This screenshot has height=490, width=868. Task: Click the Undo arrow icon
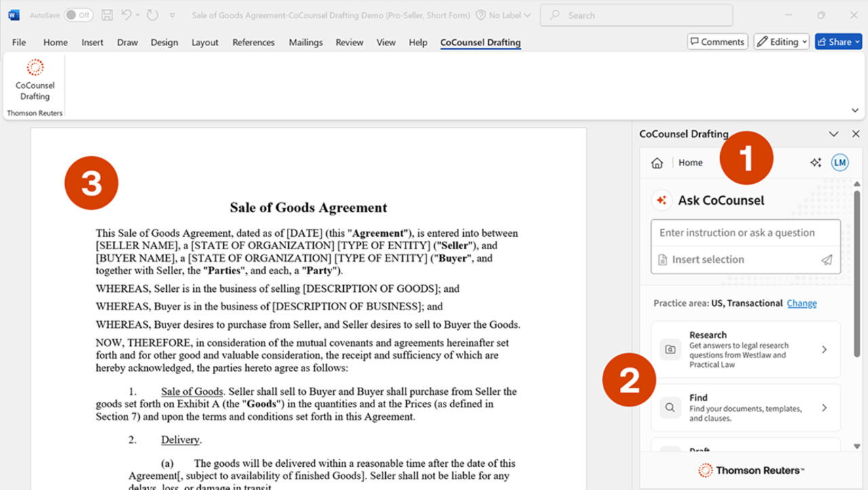click(126, 15)
